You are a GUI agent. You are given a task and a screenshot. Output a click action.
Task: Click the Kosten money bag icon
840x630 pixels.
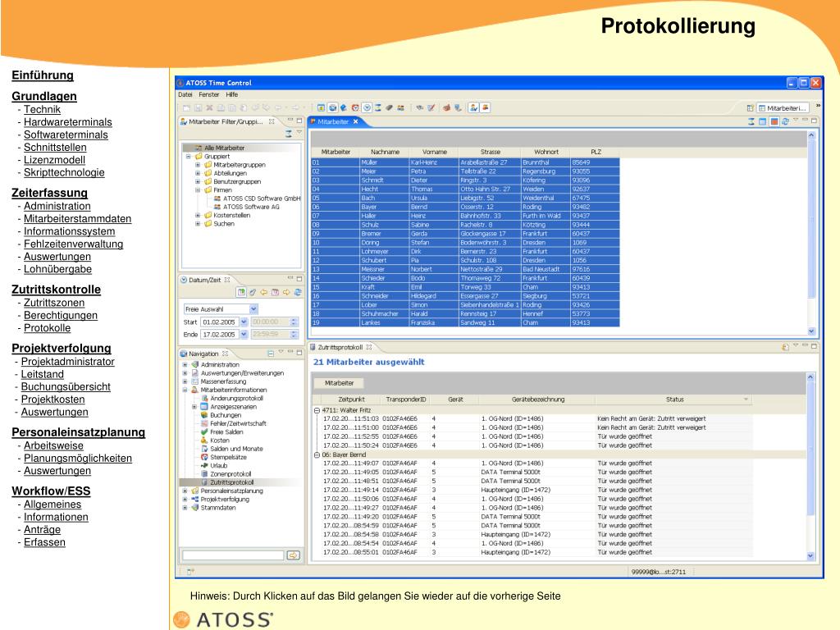[x=204, y=441]
